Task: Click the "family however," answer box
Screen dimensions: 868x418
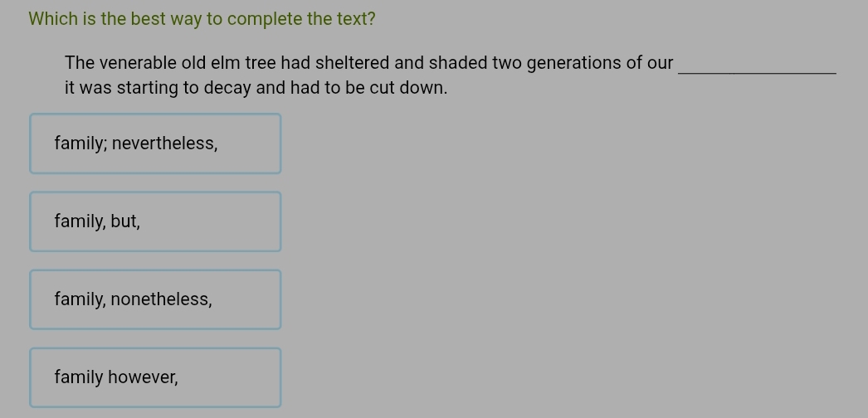Action: click(x=155, y=377)
